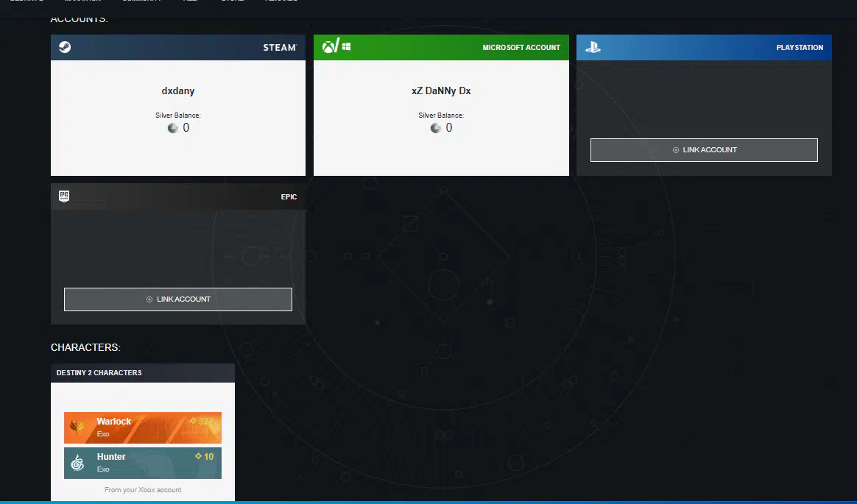Click the Hunter power level 10
857x504 pixels.
pyautogui.click(x=205, y=457)
